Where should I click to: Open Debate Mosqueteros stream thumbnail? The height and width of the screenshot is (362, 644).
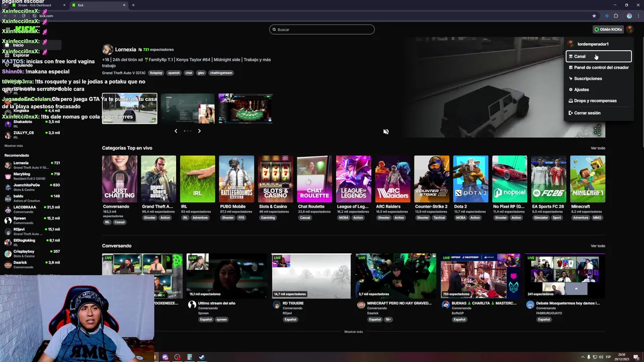(x=566, y=276)
